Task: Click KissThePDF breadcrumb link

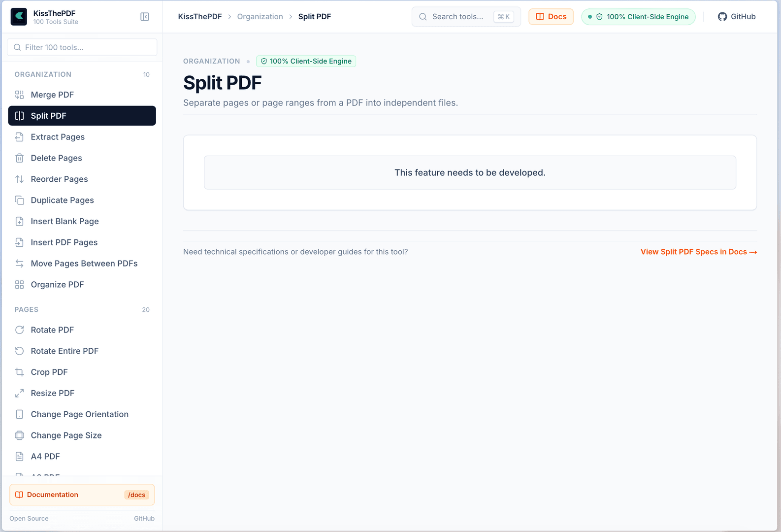Action: [x=200, y=17]
